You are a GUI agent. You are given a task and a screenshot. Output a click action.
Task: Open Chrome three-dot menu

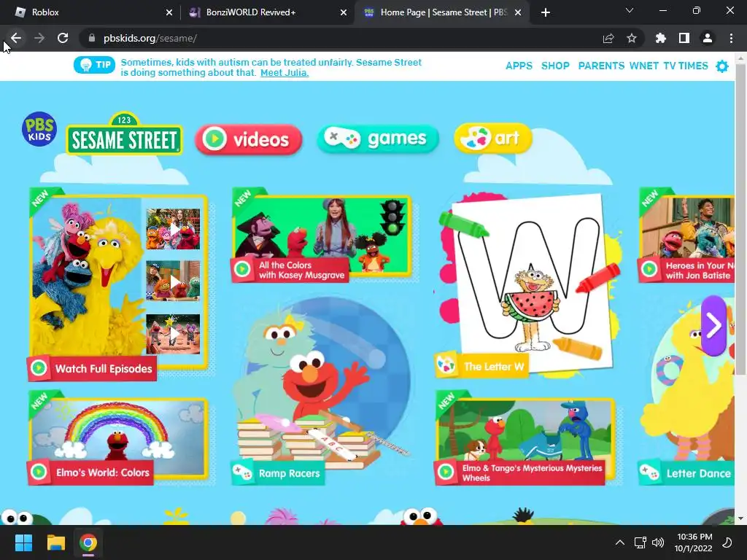[x=731, y=38]
